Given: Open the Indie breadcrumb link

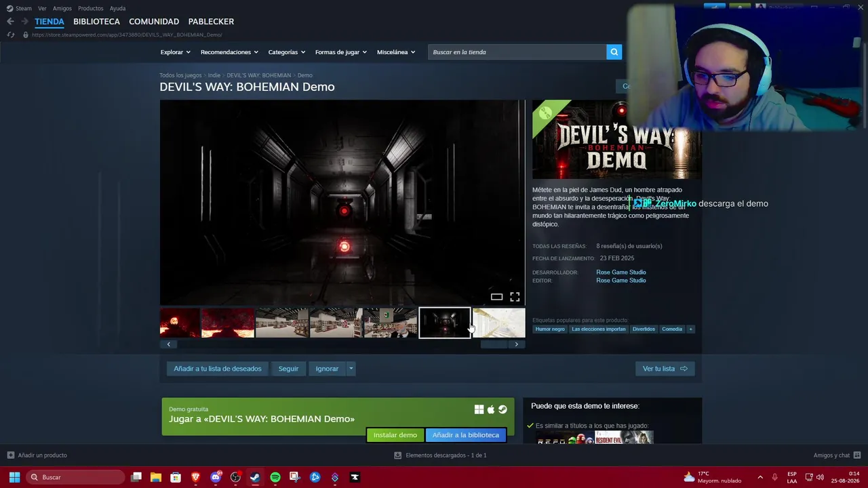Looking at the screenshot, I should 214,75.
